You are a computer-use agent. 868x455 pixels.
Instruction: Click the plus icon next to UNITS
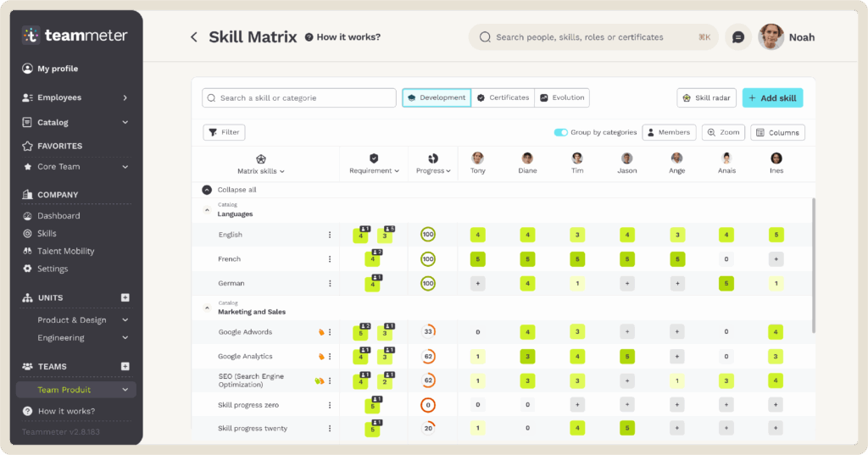[x=125, y=298]
